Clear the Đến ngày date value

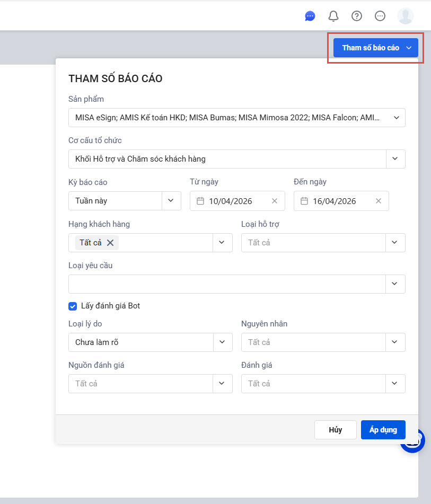[379, 201]
